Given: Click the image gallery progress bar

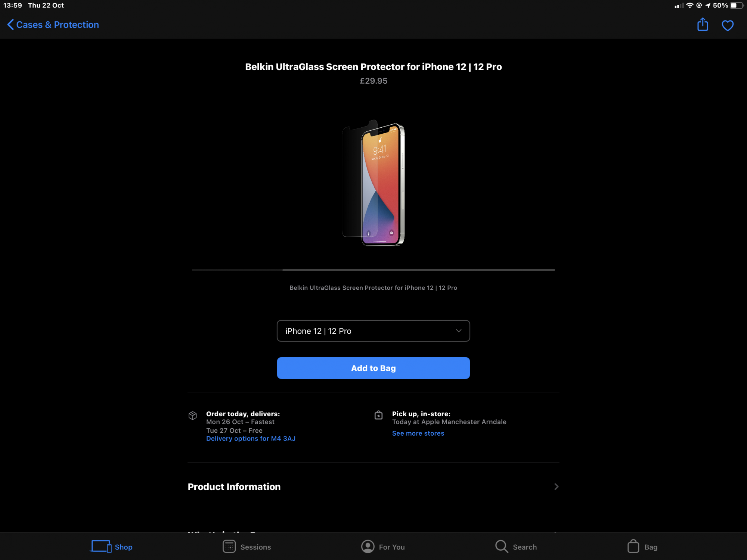Looking at the screenshot, I should click(x=373, y=270).
